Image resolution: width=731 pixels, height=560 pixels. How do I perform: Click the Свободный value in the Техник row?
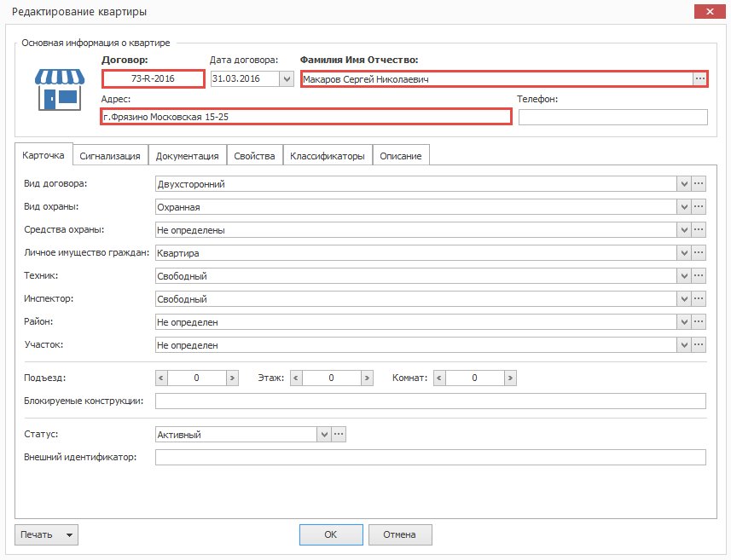pos(416,276)
